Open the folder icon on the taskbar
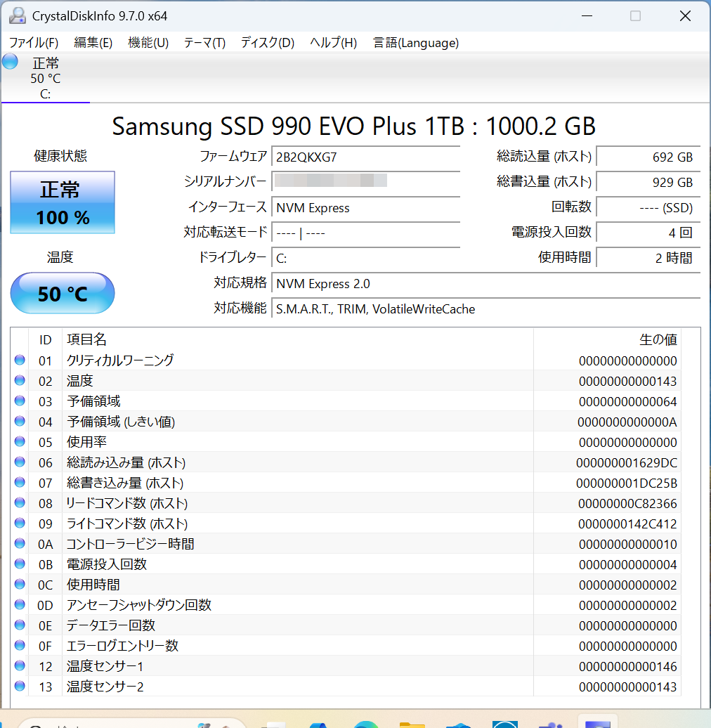 point(411,724)
